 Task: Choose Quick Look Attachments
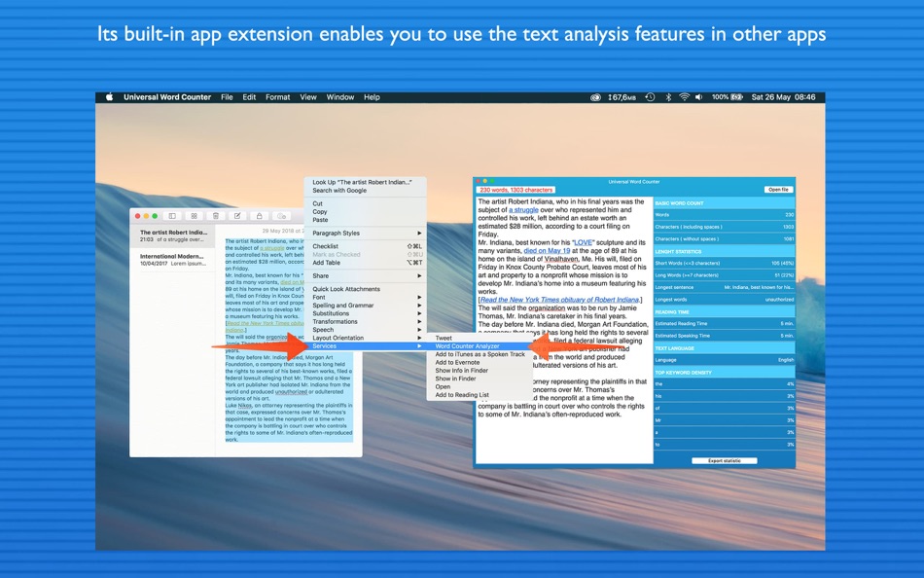366,289
